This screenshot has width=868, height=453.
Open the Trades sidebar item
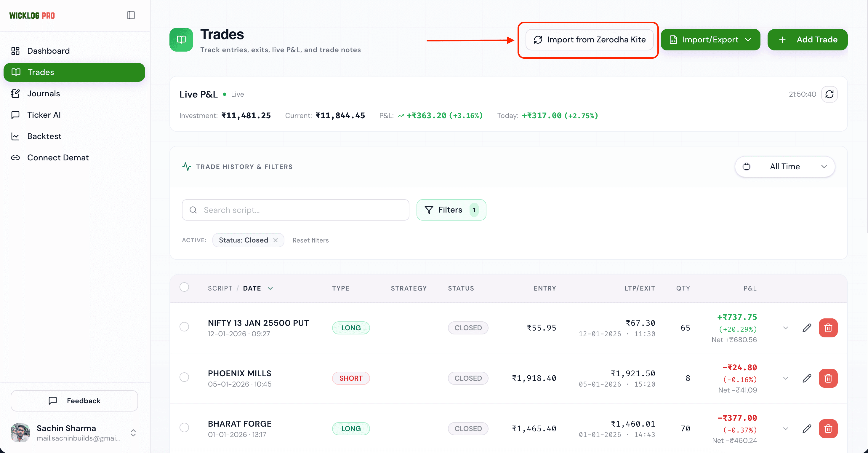[x=74, y=72]
